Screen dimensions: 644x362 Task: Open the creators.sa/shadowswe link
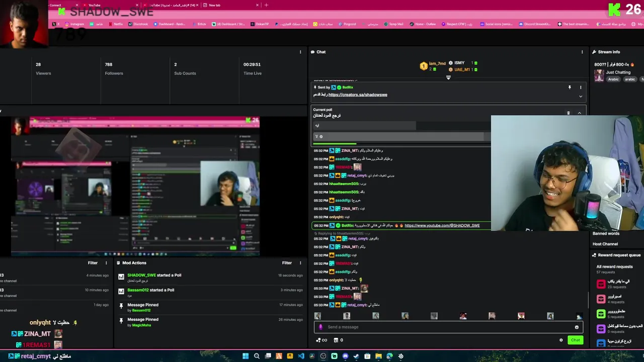coord(358,95)
